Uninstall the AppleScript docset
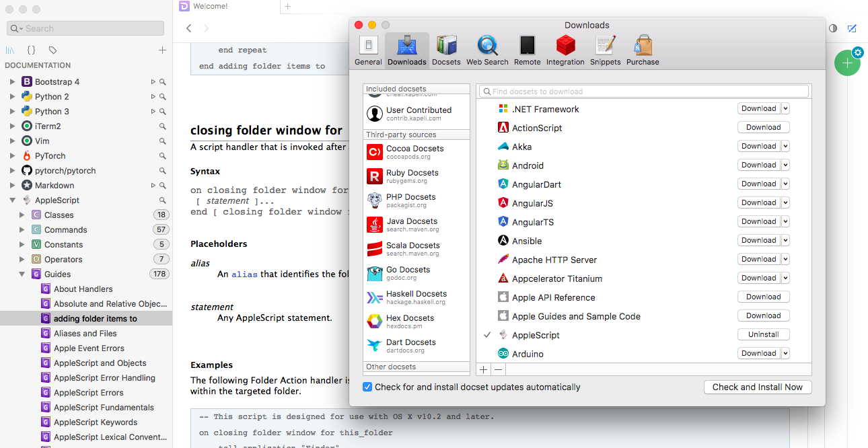The height and width of the screenshot is (448, 868). pos(764,334)
